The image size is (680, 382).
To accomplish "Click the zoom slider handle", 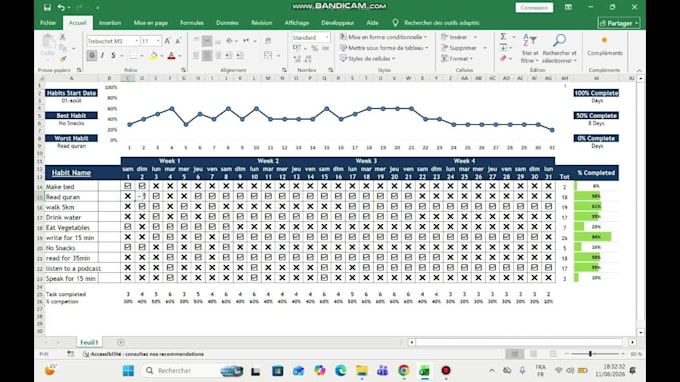I will [590, 354].
